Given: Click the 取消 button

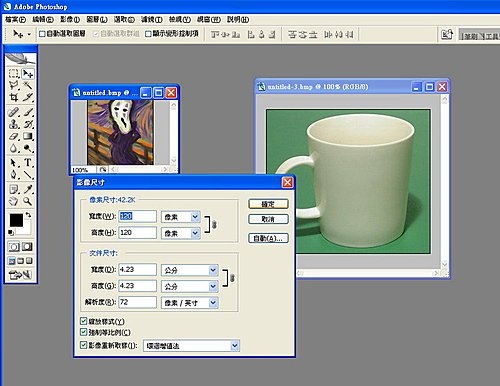Looking at the screenshot, I should pyautogui.click(x=268, y=219).
